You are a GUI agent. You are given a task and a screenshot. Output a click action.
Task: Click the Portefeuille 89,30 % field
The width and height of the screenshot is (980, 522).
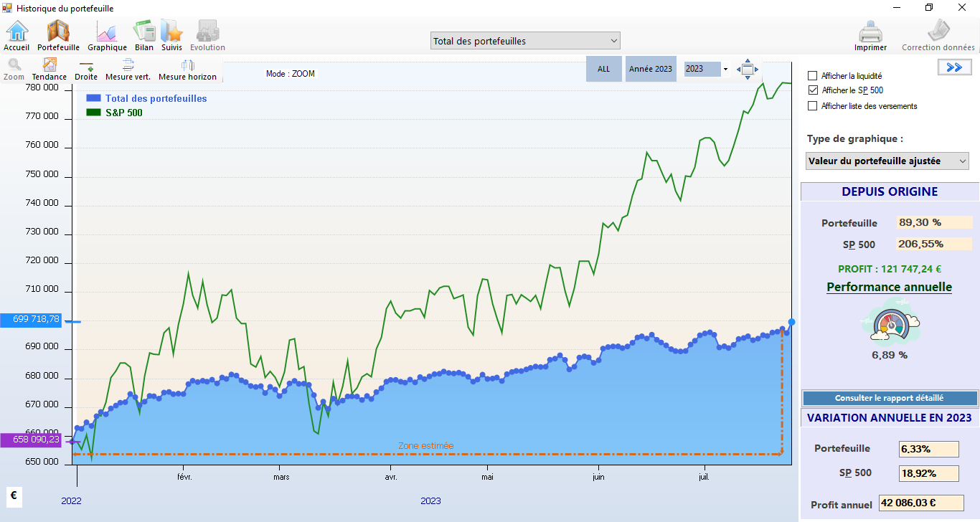pos(934,222)
